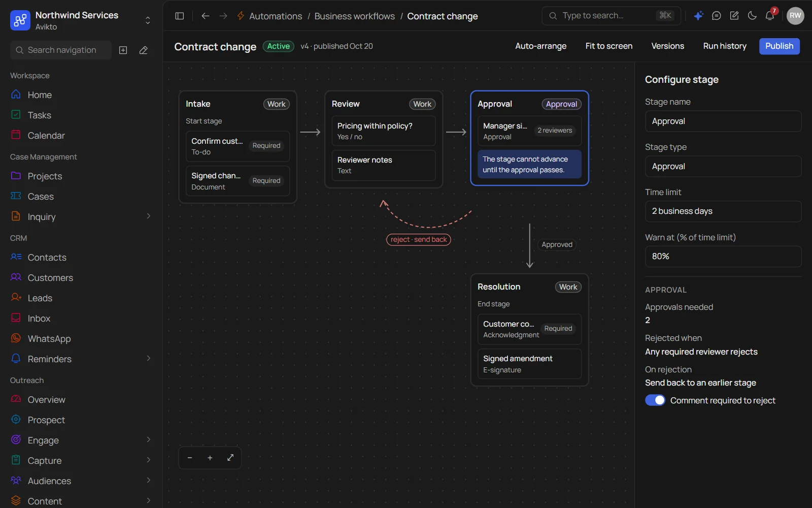Click "Send back to an earlier stage" value

click(x=700, y=383)
